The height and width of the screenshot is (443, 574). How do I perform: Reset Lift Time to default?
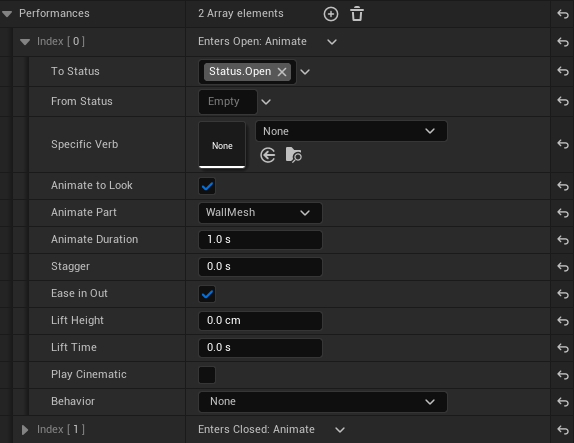563,348
